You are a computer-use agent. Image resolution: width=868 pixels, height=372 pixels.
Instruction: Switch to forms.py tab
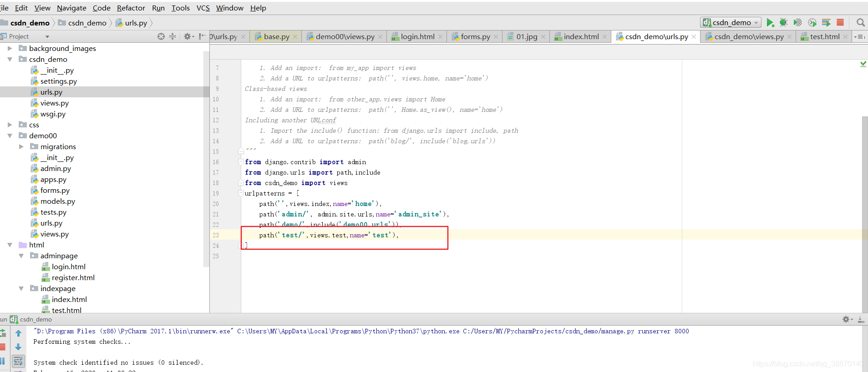[475, 37]
